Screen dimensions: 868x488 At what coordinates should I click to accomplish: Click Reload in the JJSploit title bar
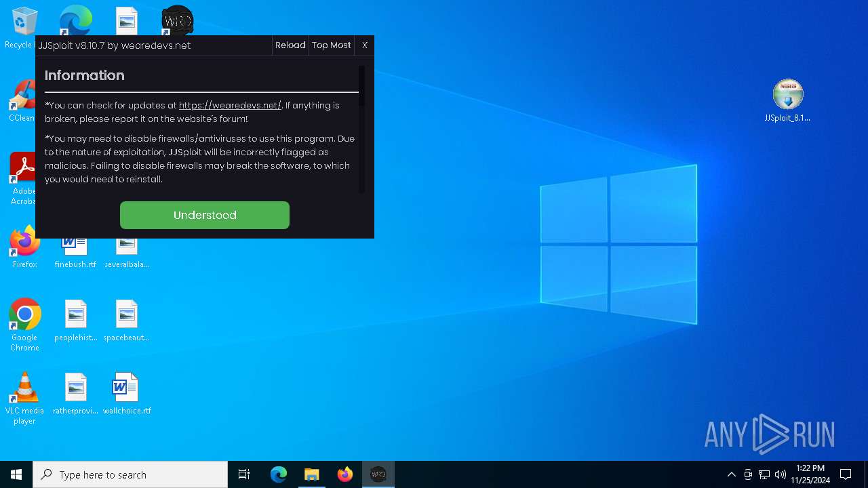click(290, 45)
